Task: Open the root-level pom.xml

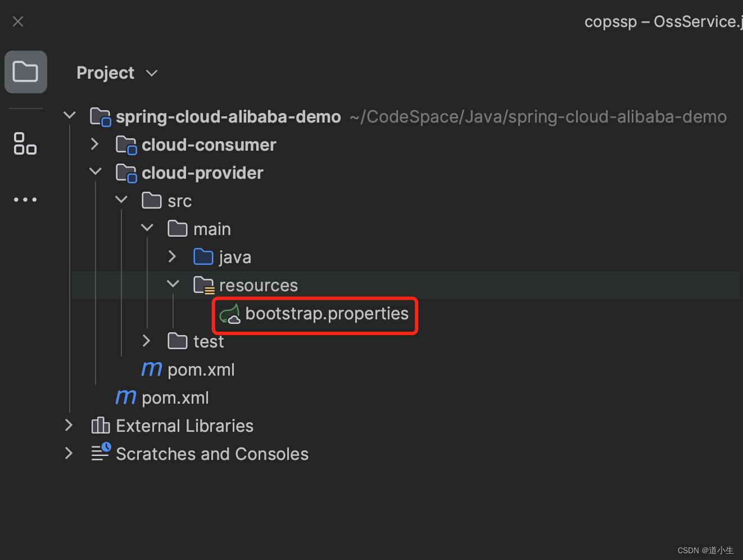Action: pos(175,398)
